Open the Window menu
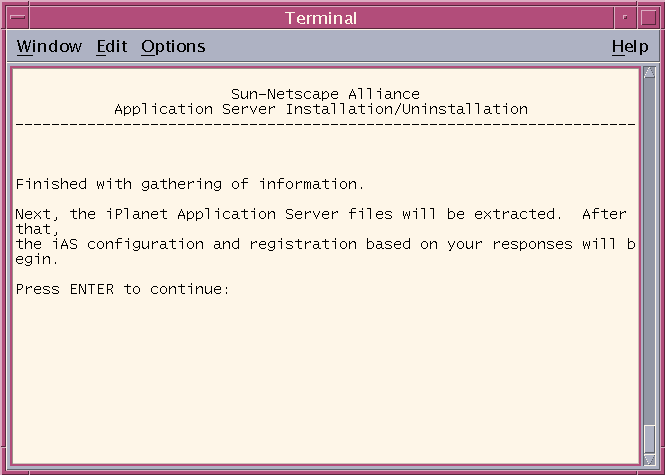Screen dimensions: 665x475 coord(49,46)
